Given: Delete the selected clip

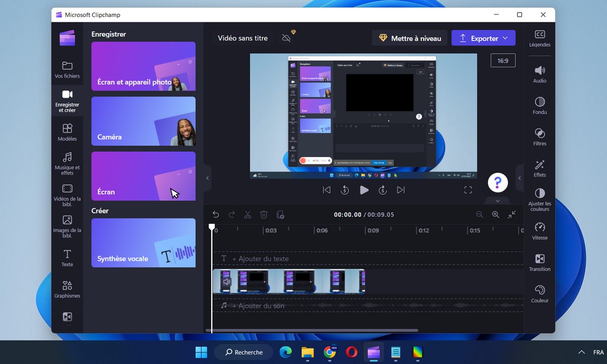Looking at the screenshot, I should coord(263,214).
